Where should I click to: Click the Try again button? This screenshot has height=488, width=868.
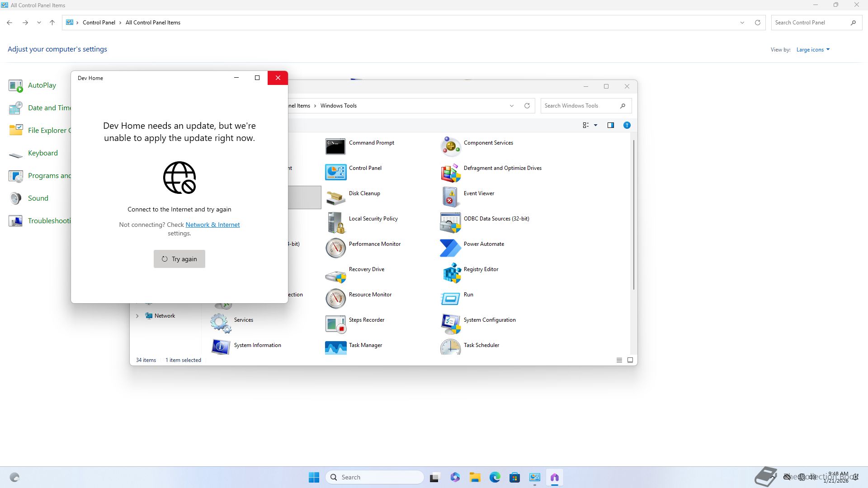pos(179,259)
